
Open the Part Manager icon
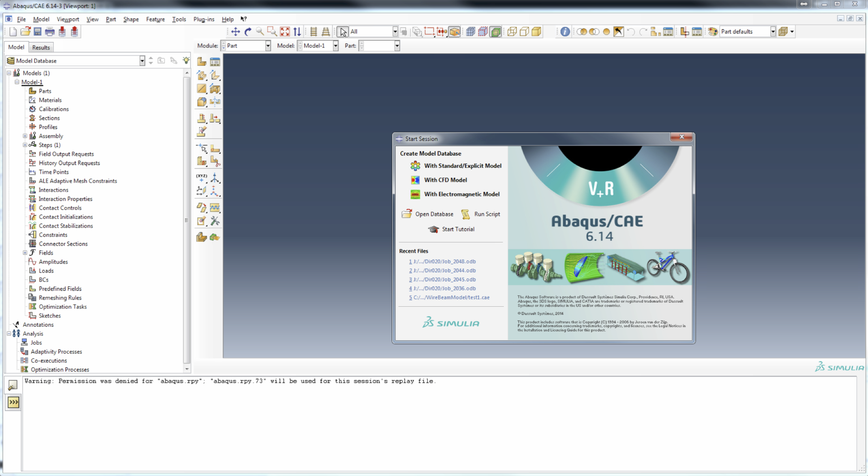coord(215,62)
